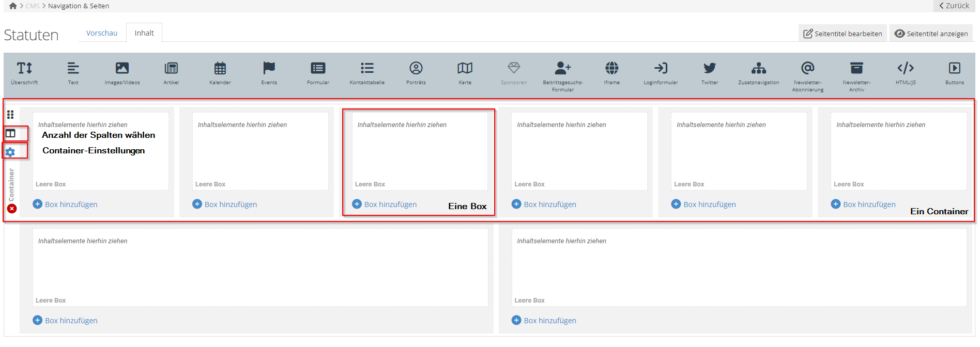Choose the Kalender element icon
Viewport: 980px width, 347px height.
220,68
